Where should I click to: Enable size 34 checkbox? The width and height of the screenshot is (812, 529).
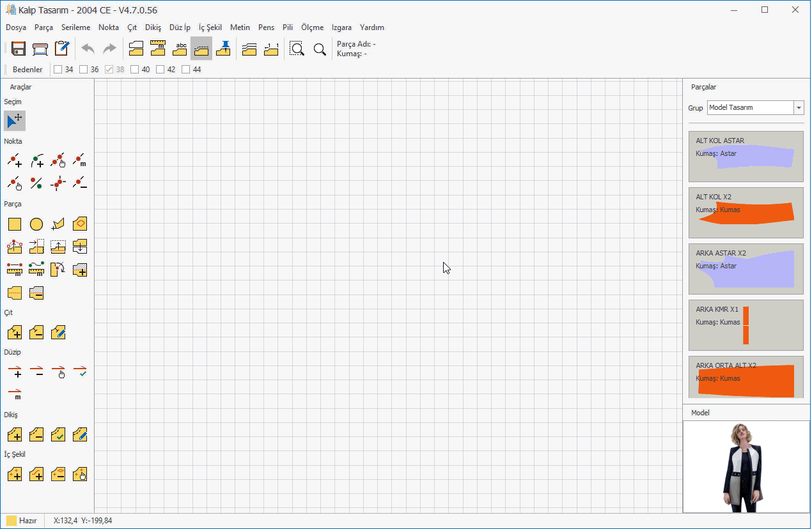58,70
